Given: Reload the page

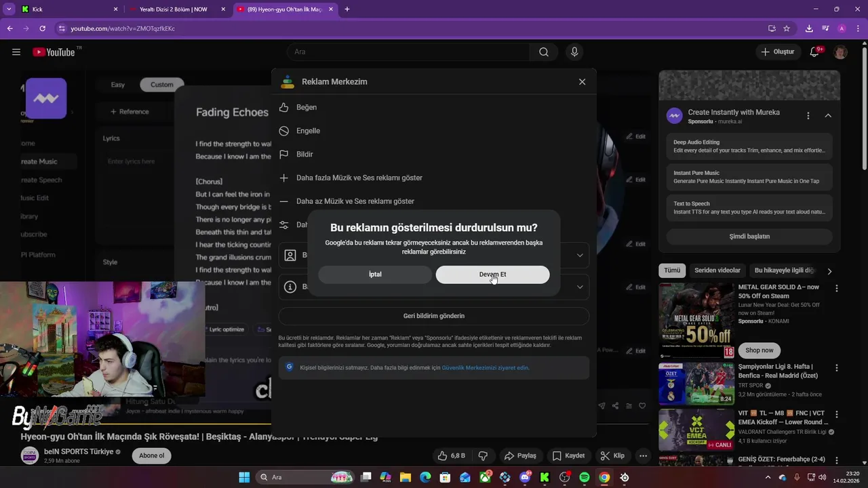Looking at the screenshot, I should 42,28.
